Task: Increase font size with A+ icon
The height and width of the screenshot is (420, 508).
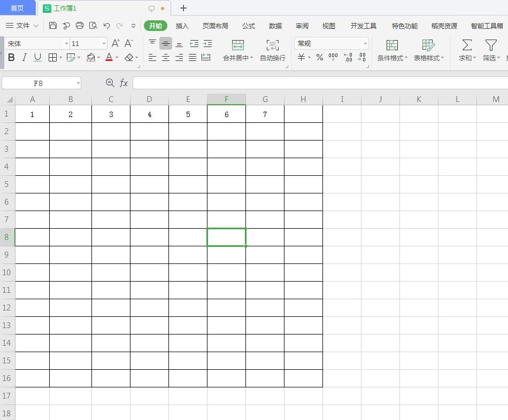Action: coord(116,43)
